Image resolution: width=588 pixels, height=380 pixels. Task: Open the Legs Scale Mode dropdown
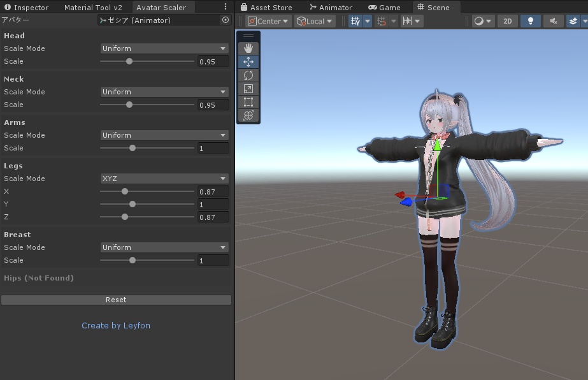[164, 179]
